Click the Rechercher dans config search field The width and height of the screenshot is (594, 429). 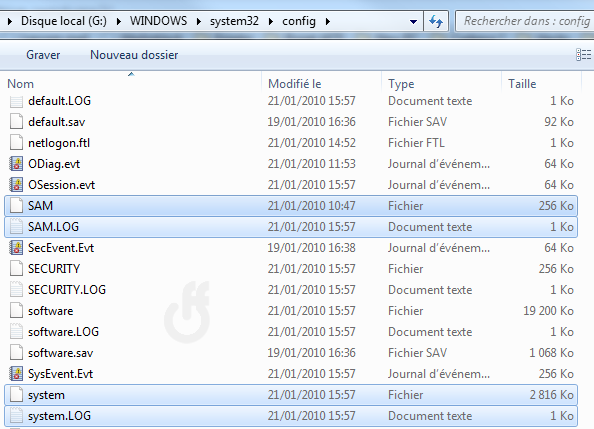click(x=525, y=21)
